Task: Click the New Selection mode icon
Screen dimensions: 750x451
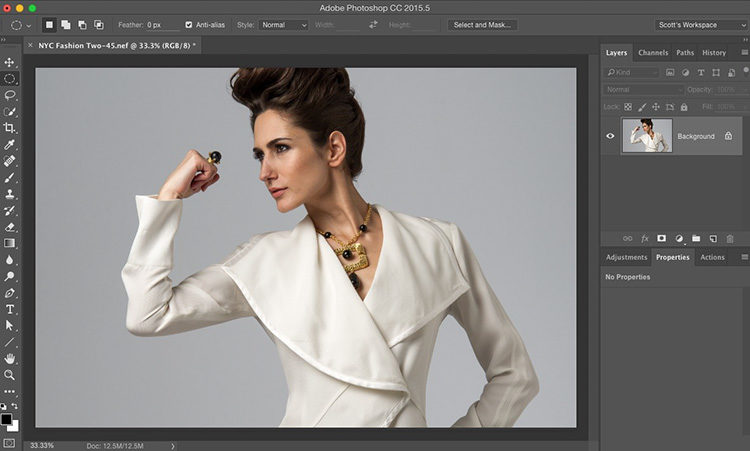Action: pos(49,25)
